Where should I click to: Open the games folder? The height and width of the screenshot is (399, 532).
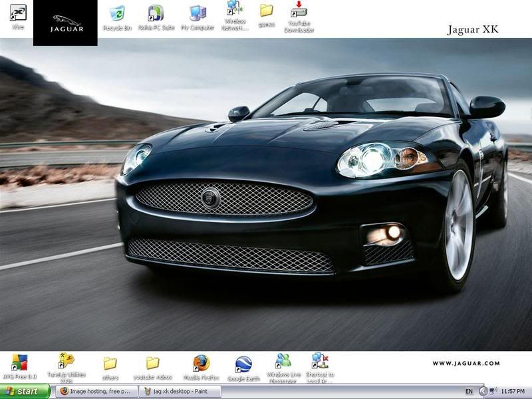coord(267,11)
